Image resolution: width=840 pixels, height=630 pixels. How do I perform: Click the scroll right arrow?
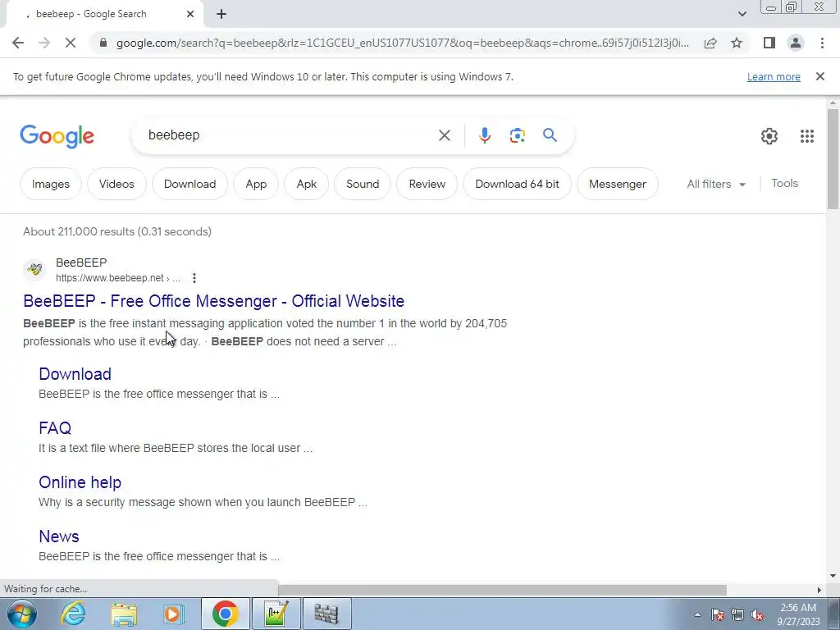pos(819,590)
